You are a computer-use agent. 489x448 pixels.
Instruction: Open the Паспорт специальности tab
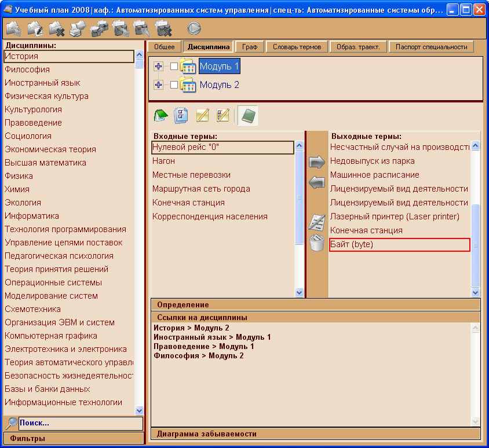point(431,47)
